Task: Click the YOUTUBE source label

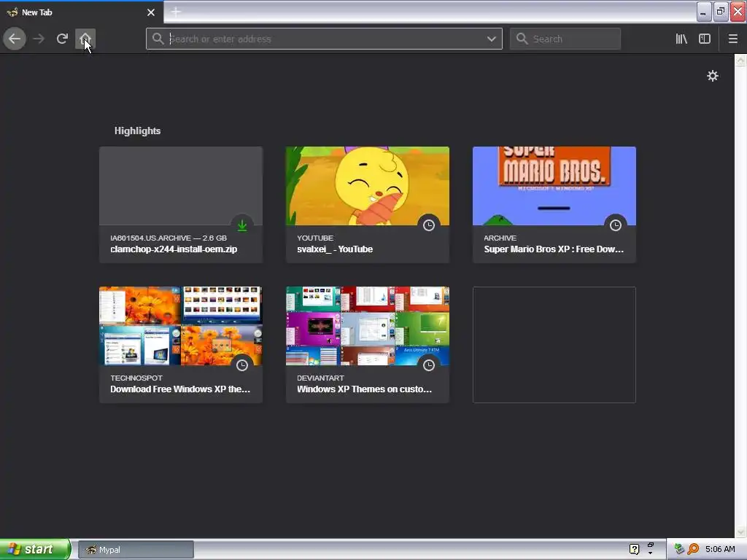Action: pyautogui.click(x=315, y=238)
